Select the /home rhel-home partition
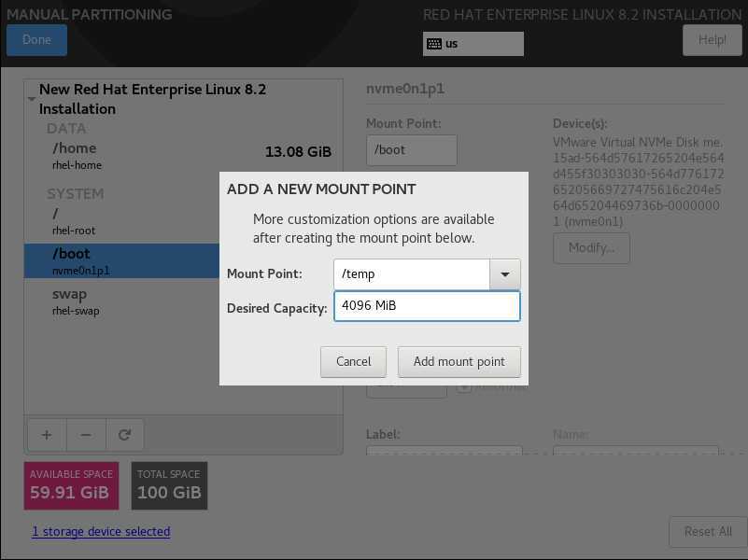The image size is (748, 560). (183, 156)
